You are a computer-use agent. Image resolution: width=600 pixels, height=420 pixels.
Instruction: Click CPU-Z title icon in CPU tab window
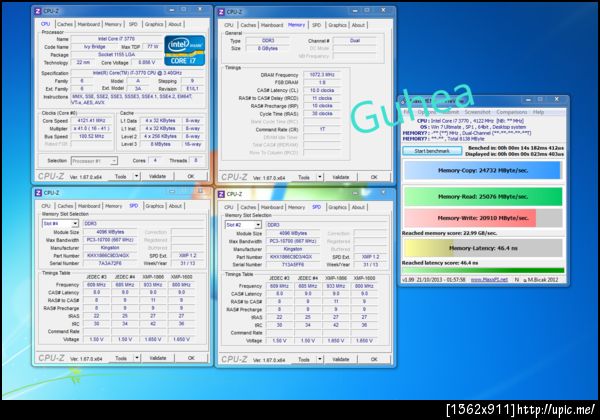click(x=38, y=11)
